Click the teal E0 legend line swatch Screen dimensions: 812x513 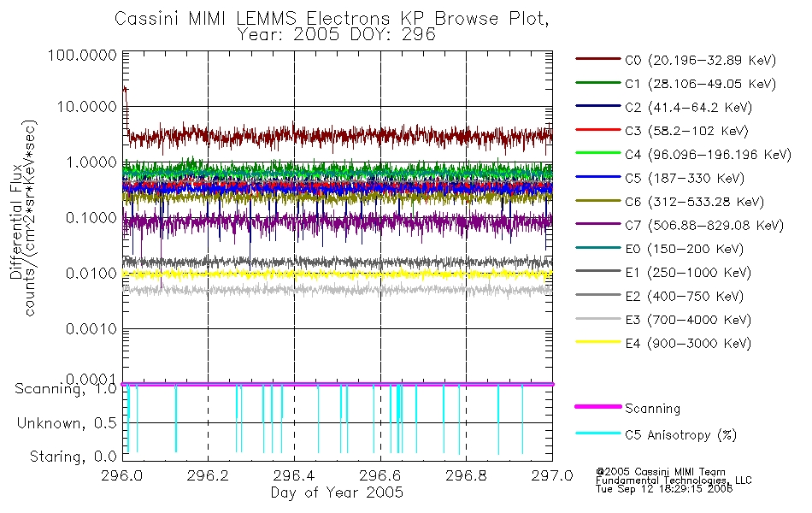(597, 248)
